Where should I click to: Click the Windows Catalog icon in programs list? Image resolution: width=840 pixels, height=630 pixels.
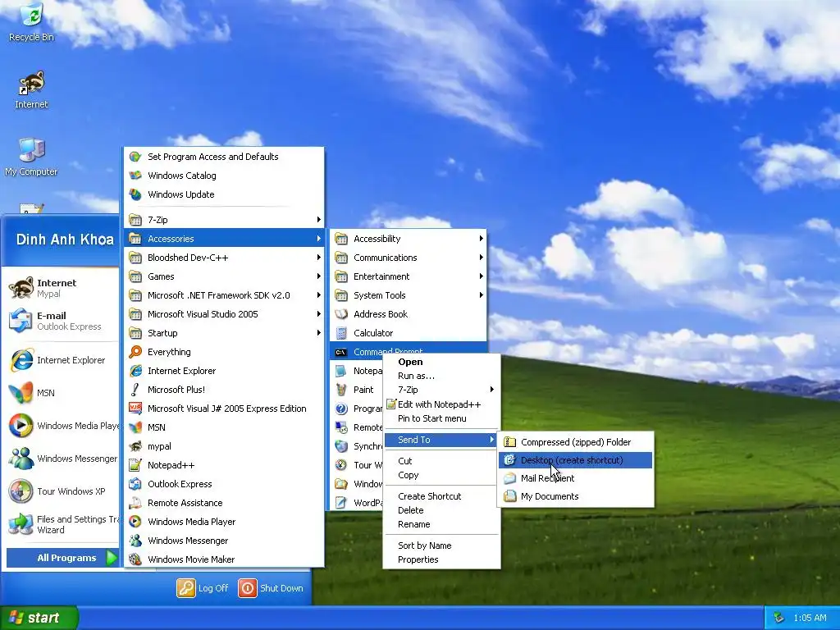pyautogui.click(x=135, y=176)
